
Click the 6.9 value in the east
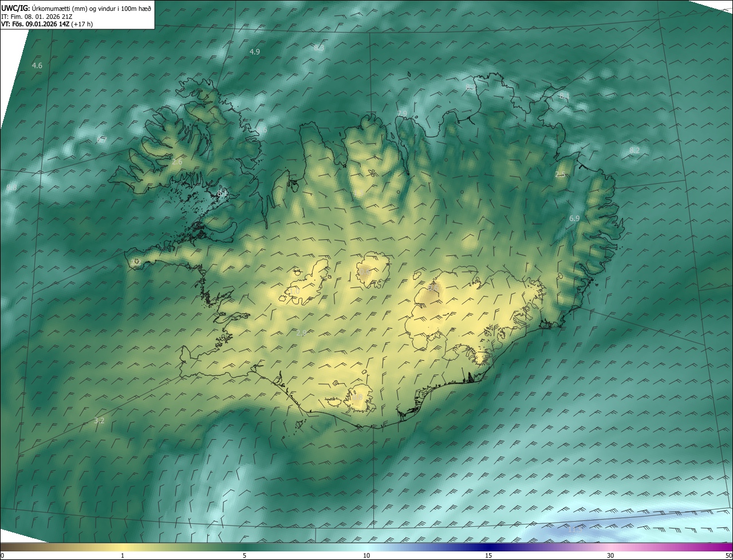click(x=574, y=218)
